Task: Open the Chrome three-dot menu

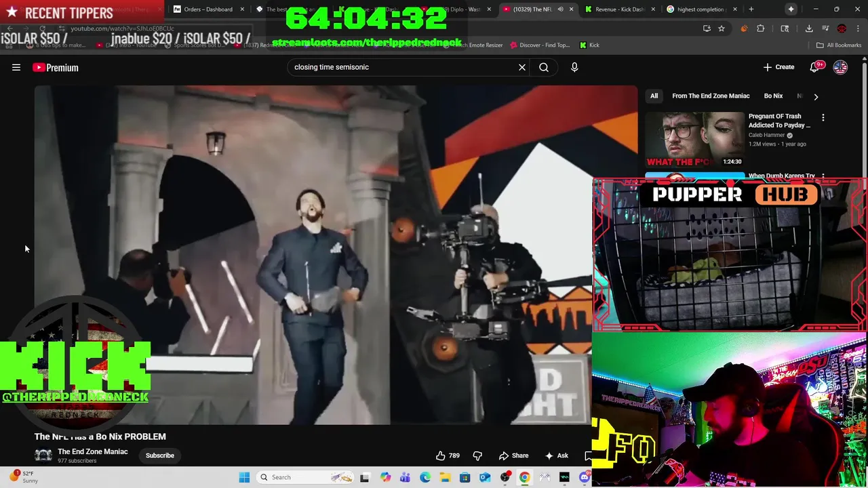Action: [858, 28]
